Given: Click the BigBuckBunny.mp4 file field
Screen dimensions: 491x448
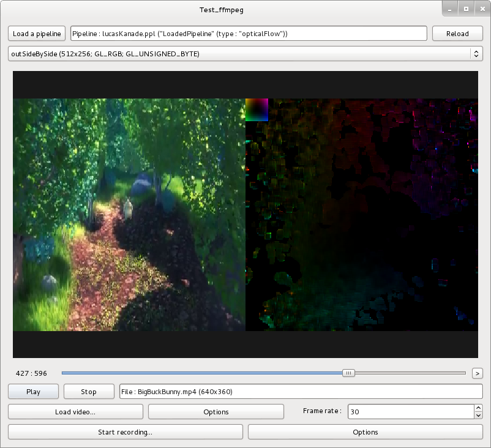Looking at the screenshot, I should [x=301, y=392].
